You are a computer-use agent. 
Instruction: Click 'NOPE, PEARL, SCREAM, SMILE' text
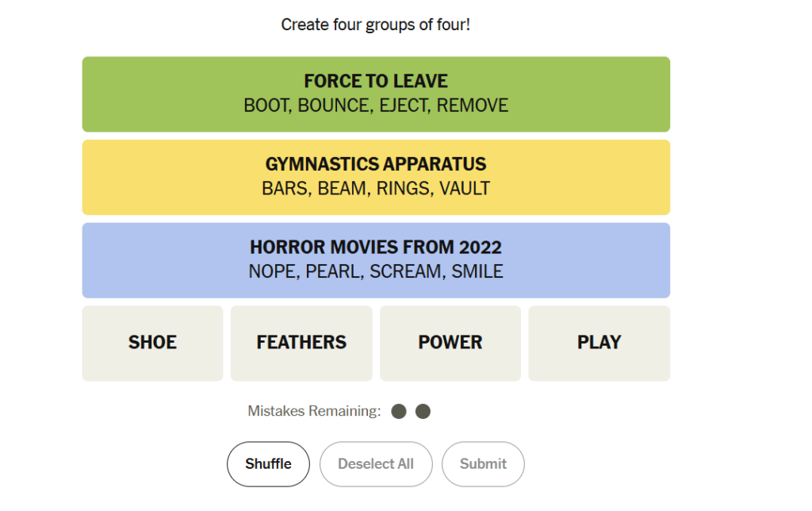[x=376, y=271]
